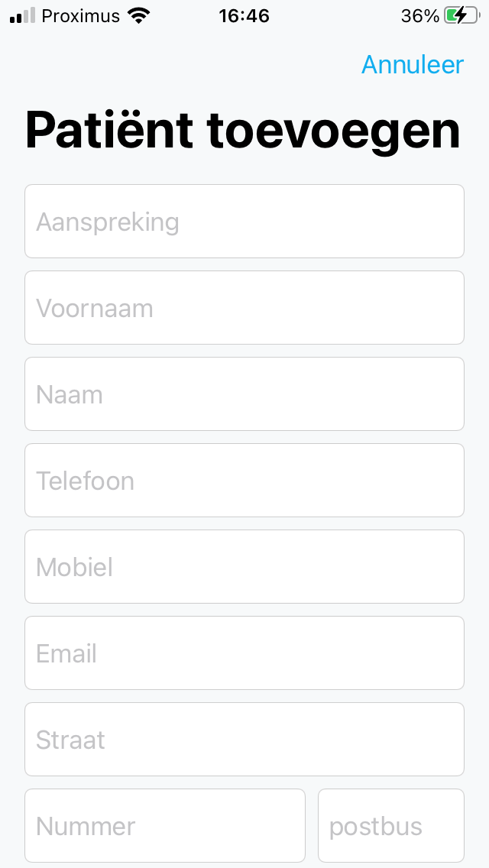Viewport: 489px width, 868px height.
Task: Click the charging bolt inside battery
Action: (460, 15)
